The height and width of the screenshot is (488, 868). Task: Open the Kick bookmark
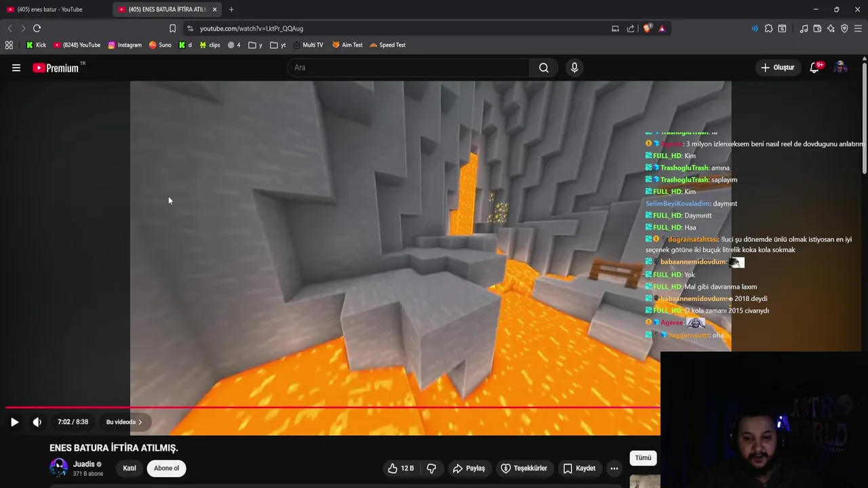pos(36,45)
